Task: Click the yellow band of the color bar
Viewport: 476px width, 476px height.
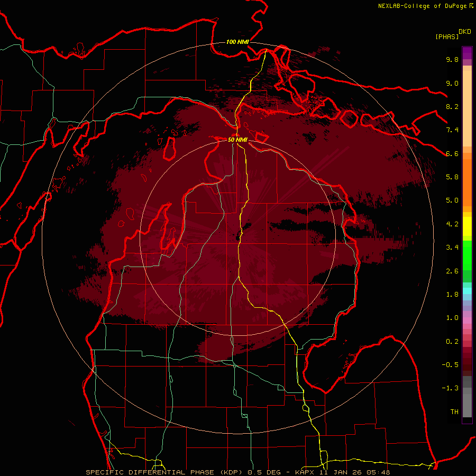Action: coord(467,226)
